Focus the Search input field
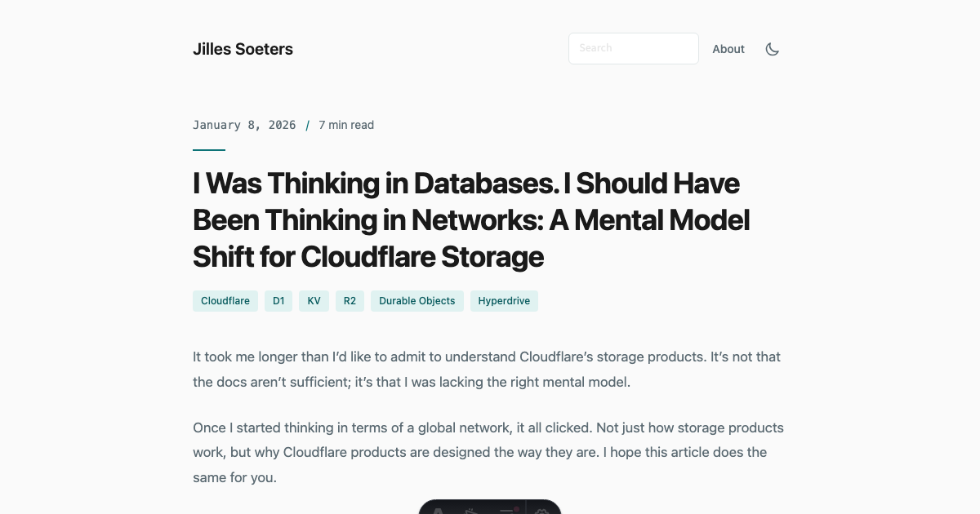 (633, 48)
